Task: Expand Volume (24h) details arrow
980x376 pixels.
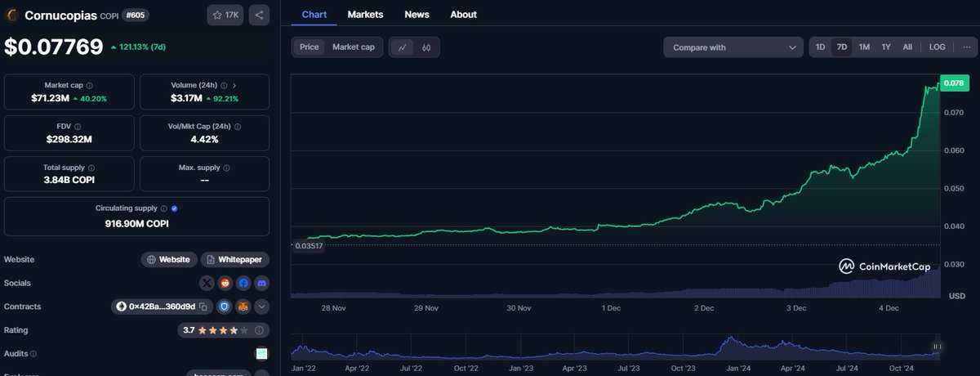Action: tap(235, 85)
